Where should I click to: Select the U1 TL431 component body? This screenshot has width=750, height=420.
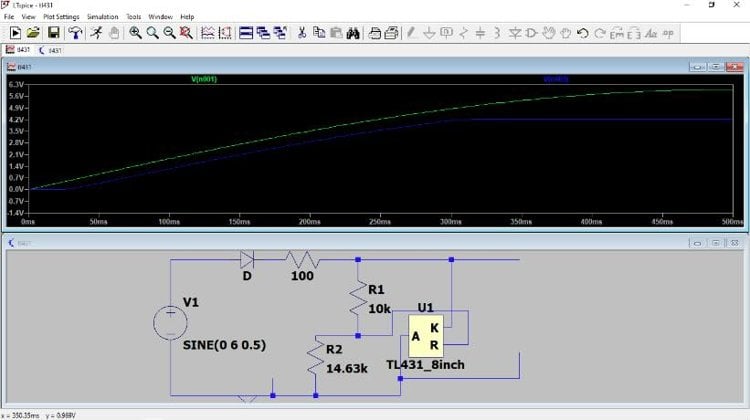pyautogui.click(x=426, y=336)
